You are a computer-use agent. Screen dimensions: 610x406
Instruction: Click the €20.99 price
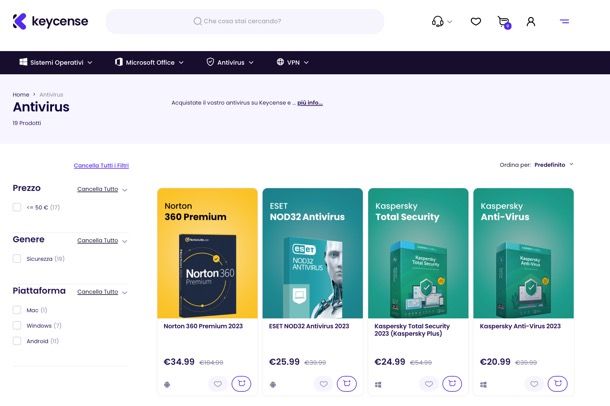tap(495, 362)
